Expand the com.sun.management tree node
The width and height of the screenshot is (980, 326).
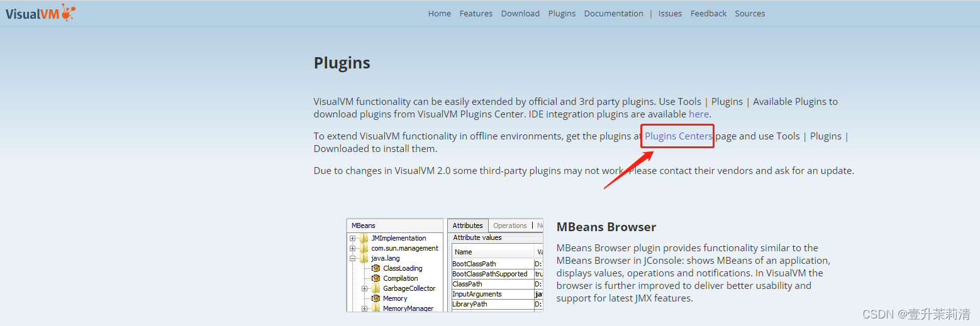pyautogui.click(x=353, y=249)
